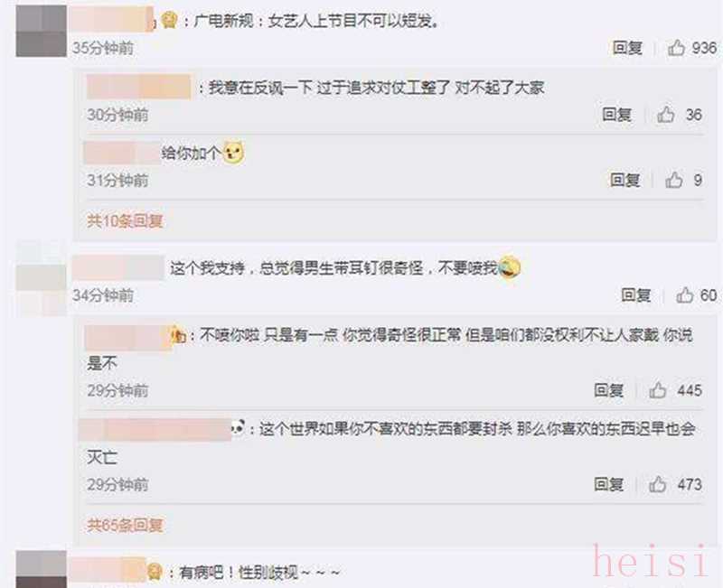This screenshot has width=723, height=588.
Task: Click the crying-laugh emoji after 不要喷我
Action: 510,266
